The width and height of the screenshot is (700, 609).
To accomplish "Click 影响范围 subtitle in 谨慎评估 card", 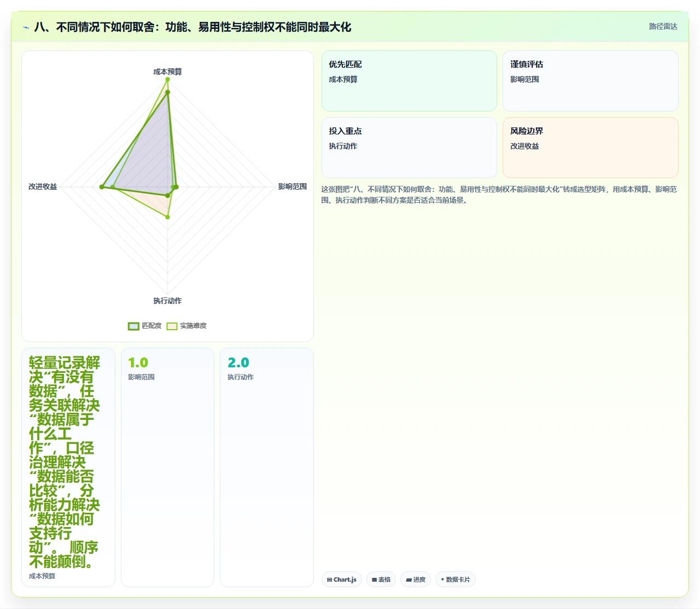I will pyautogui.click(x=524, y=79).
